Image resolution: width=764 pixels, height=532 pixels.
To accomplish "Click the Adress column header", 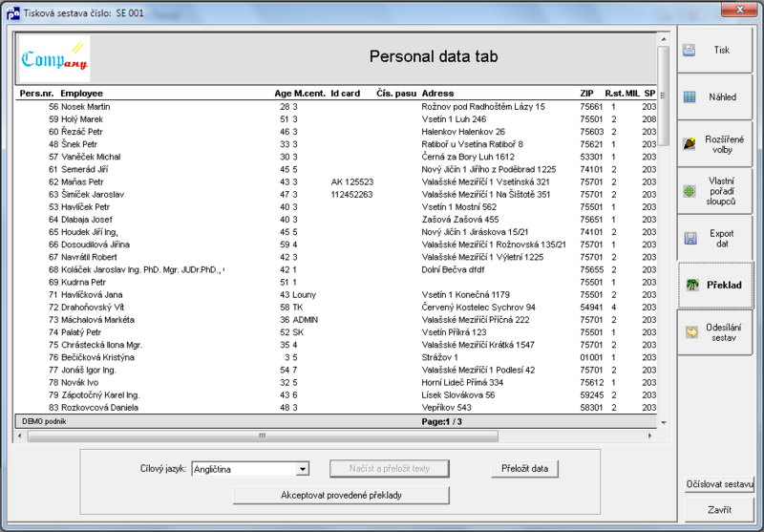I will [437, 93].
